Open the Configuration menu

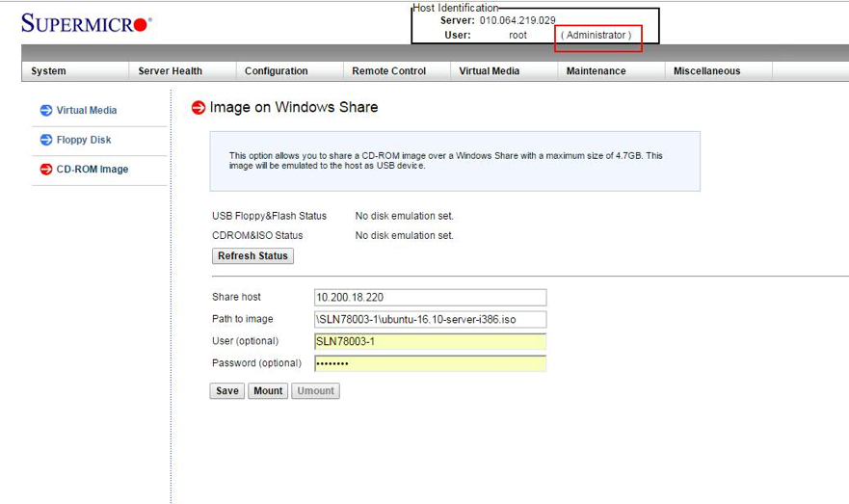pos(277,71)
